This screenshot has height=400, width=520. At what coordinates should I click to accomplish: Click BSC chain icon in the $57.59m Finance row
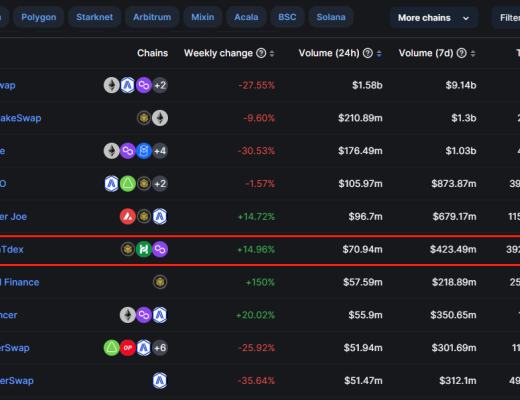(160, 282)
